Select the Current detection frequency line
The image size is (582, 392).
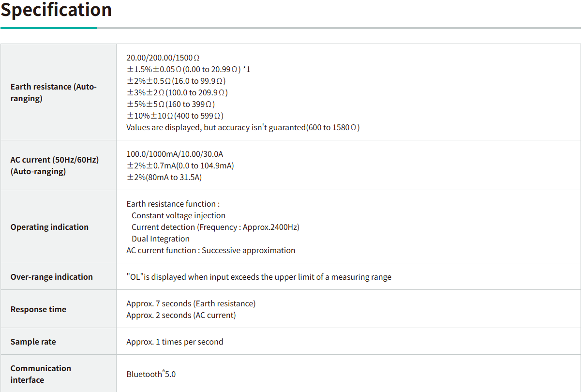tap(215, 227)
